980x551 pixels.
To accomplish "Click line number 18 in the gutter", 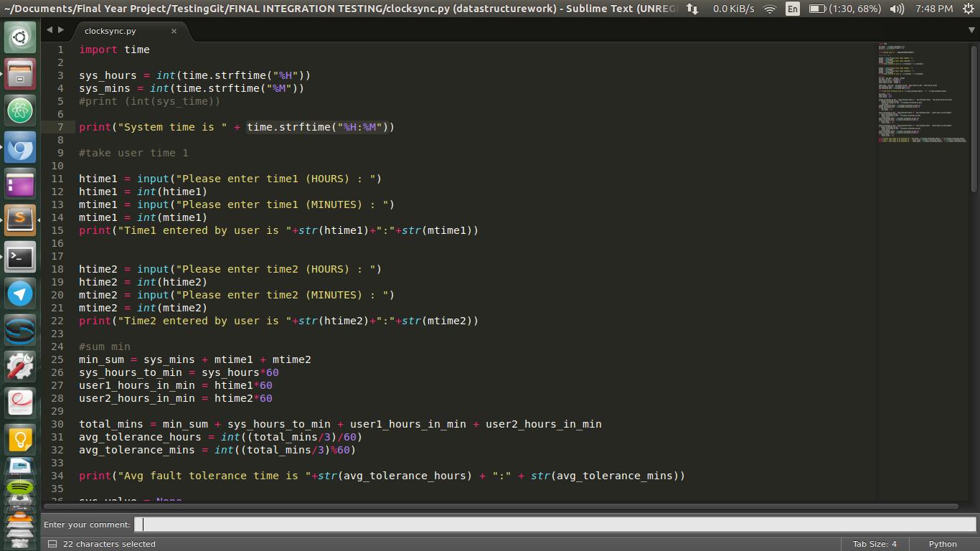I will click(57, 269).
